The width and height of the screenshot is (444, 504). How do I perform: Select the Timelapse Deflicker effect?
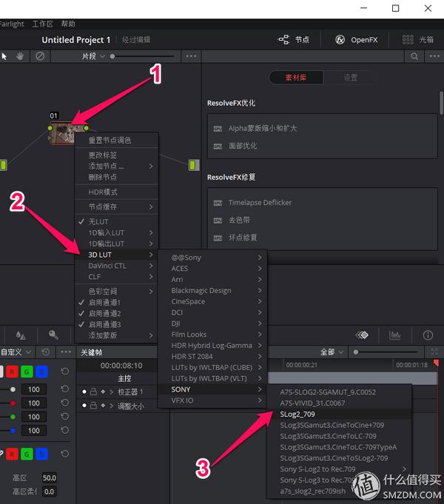(260, 202)
